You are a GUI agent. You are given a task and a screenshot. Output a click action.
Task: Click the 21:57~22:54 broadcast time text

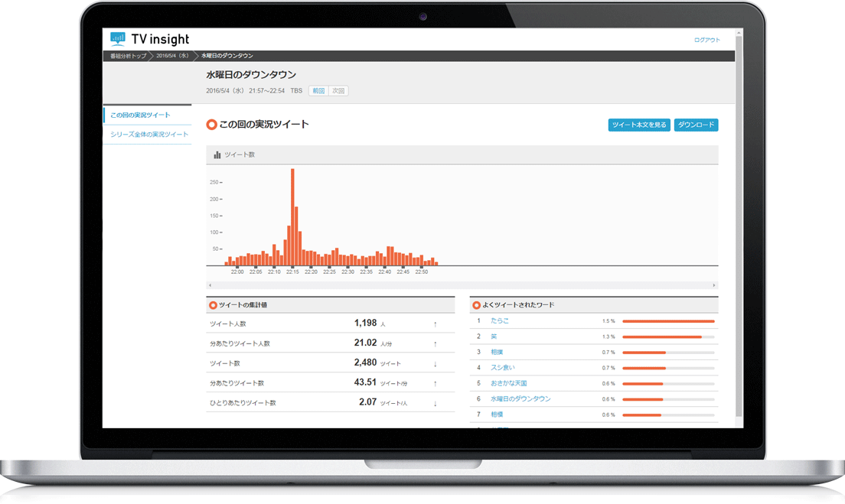267,91
